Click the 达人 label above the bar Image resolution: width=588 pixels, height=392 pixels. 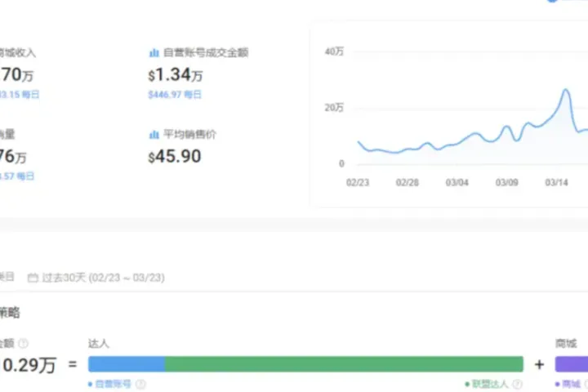[x=99, y=343]
